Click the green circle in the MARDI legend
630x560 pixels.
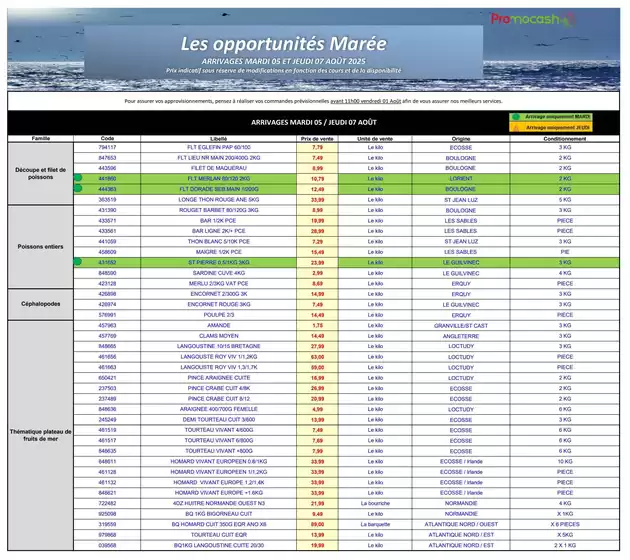[x=516, y=117]
